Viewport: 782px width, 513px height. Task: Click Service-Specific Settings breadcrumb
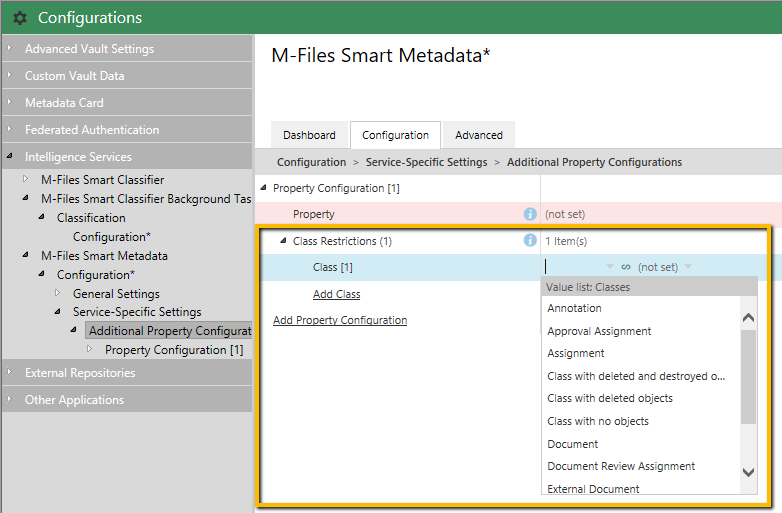[x=426, y=162]
